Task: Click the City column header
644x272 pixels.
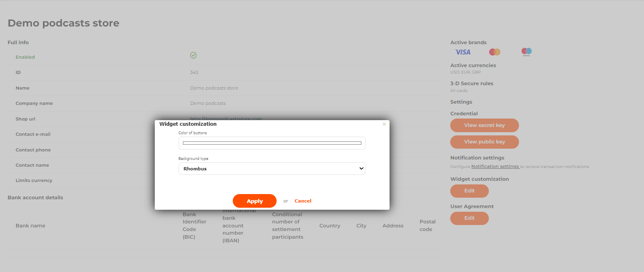Action: pyautogui.click(x=361, y=226)
